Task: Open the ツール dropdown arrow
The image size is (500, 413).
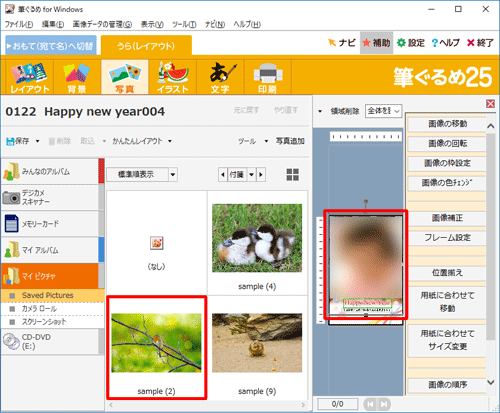Action: [266, 141]
